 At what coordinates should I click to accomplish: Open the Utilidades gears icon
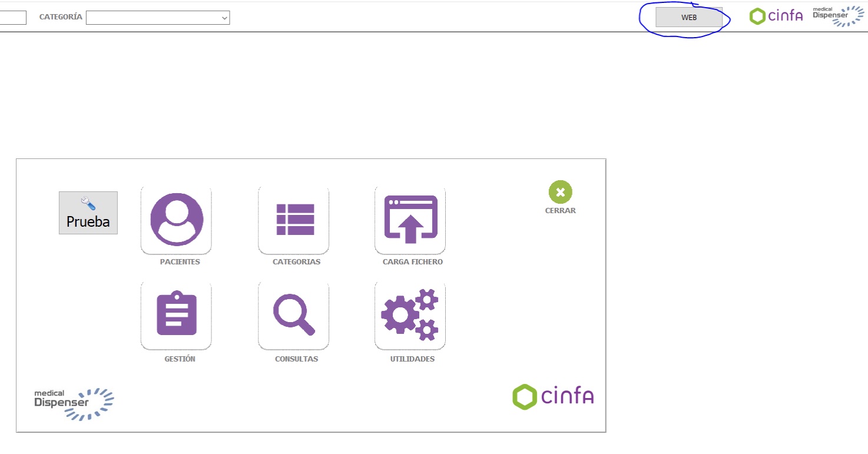(410, 315)
